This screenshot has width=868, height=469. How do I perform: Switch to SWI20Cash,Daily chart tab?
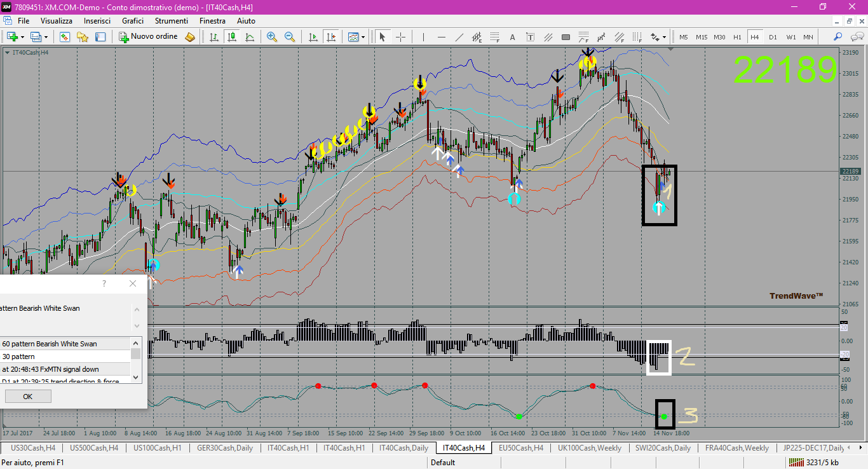coord(663,448)
